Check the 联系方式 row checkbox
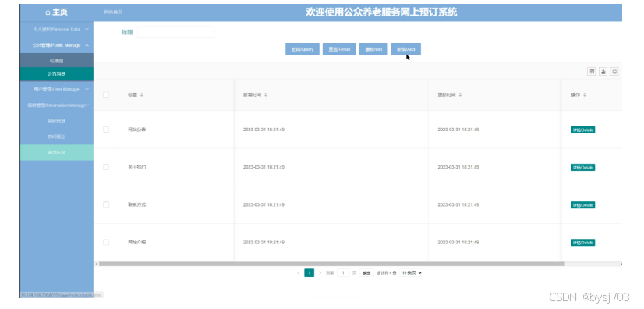 click(x=106, y=204)
